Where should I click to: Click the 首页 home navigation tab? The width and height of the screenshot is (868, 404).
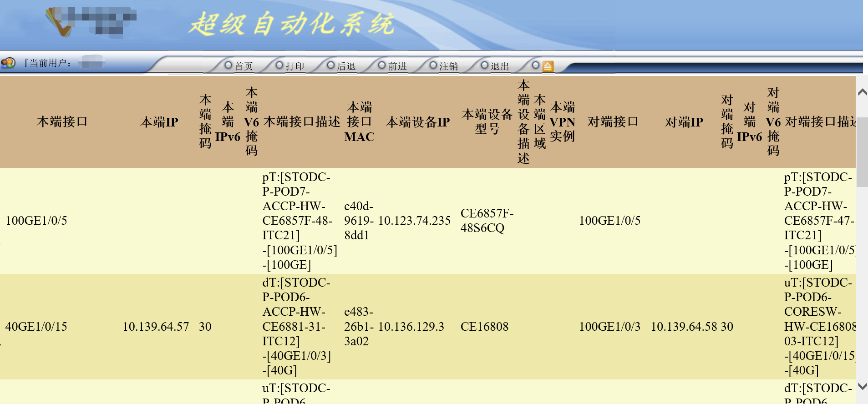[244, 66]
